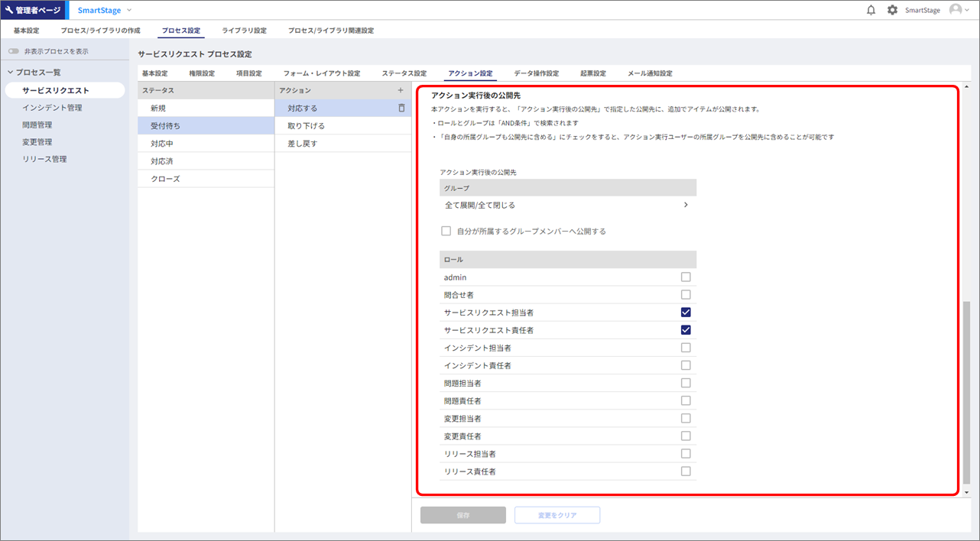Click the 変更をクリア button
This screenshot has width=980, height=541.
(557, 515)
